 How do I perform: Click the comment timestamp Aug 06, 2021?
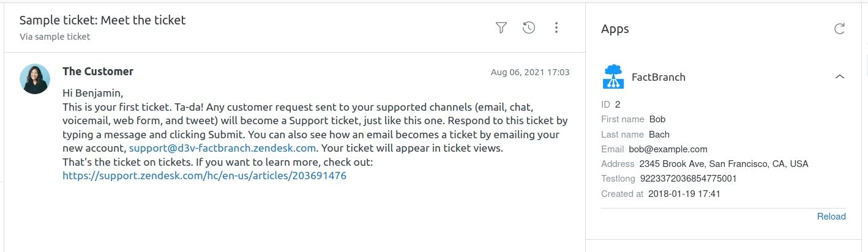point(530,72)
